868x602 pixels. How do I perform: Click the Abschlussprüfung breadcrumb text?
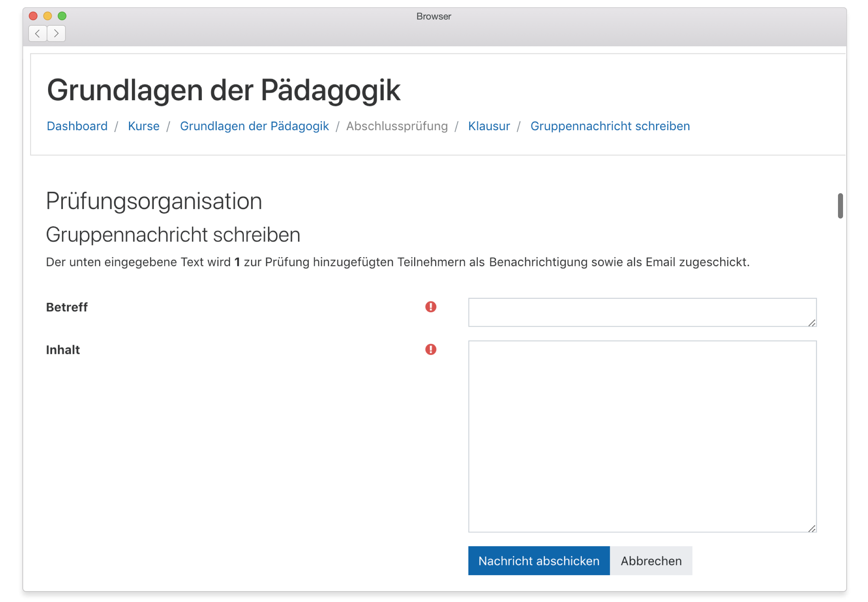[x=397, y=126]
